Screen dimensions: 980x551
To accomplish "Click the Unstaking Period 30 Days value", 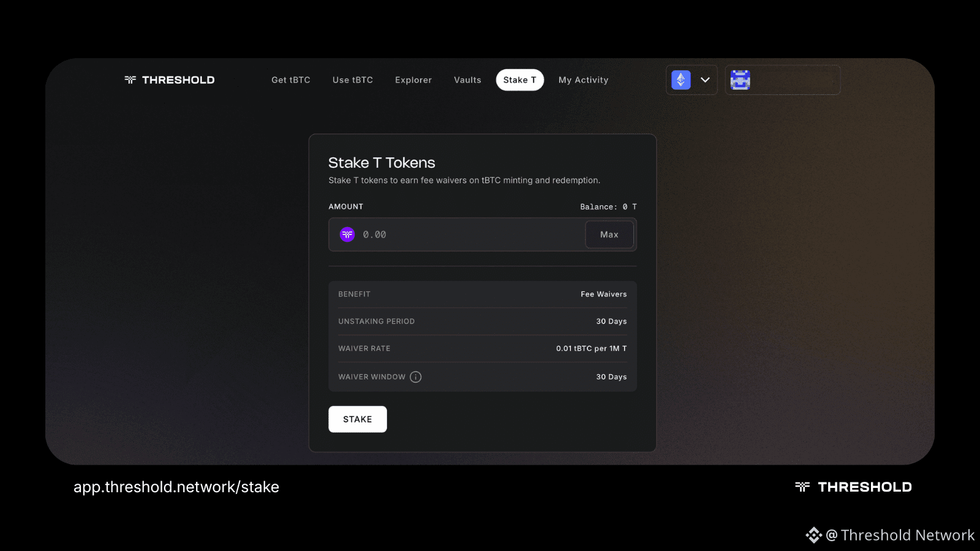I will click(x=612, y=321).
